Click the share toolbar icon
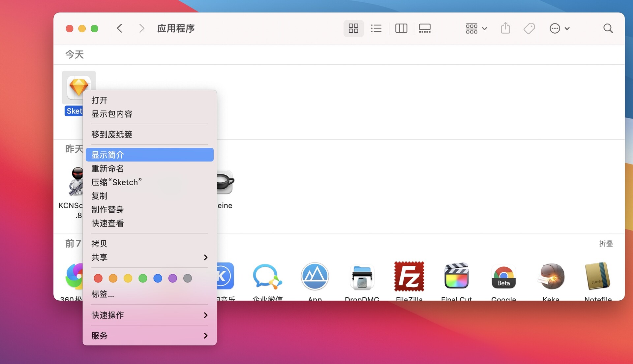 (505, 28)
